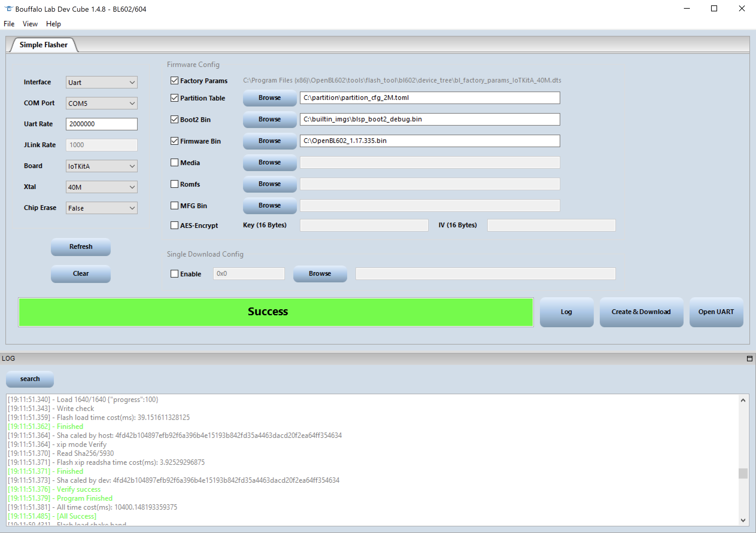This screenshot has width=756, height=533.
Task: Open the COM Port dropdown showing COM5
Action: [x=101, y=103]
